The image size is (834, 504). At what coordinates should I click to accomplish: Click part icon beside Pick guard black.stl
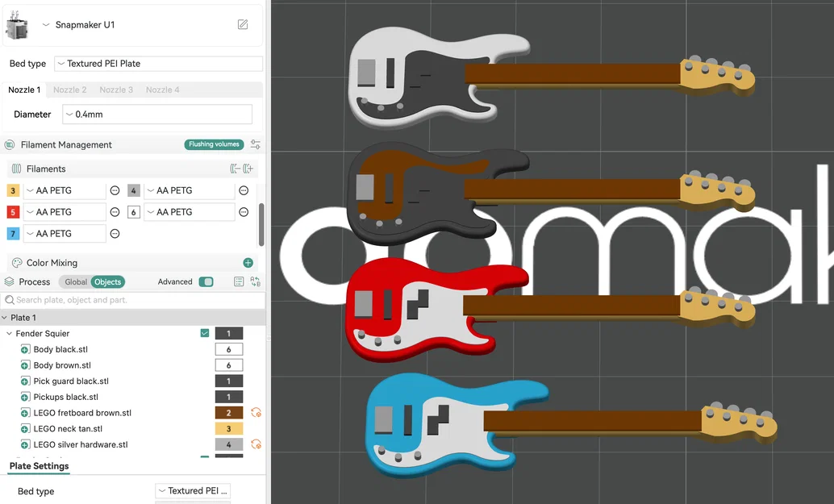coord(25,381)
